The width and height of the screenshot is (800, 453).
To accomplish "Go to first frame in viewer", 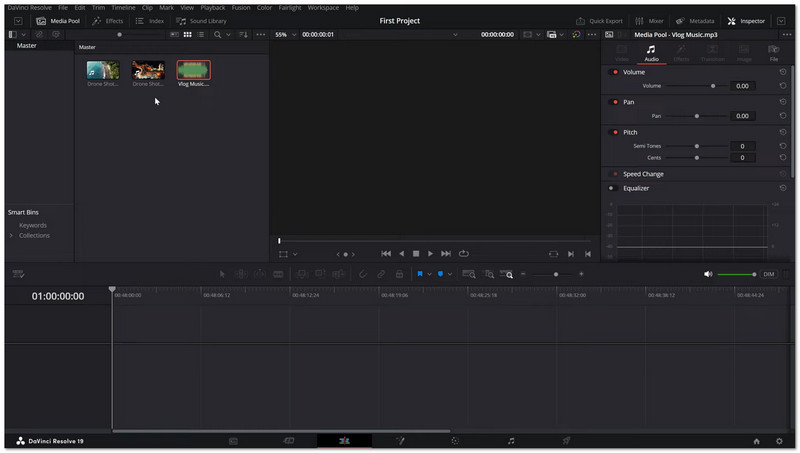I will coord(386,254).
